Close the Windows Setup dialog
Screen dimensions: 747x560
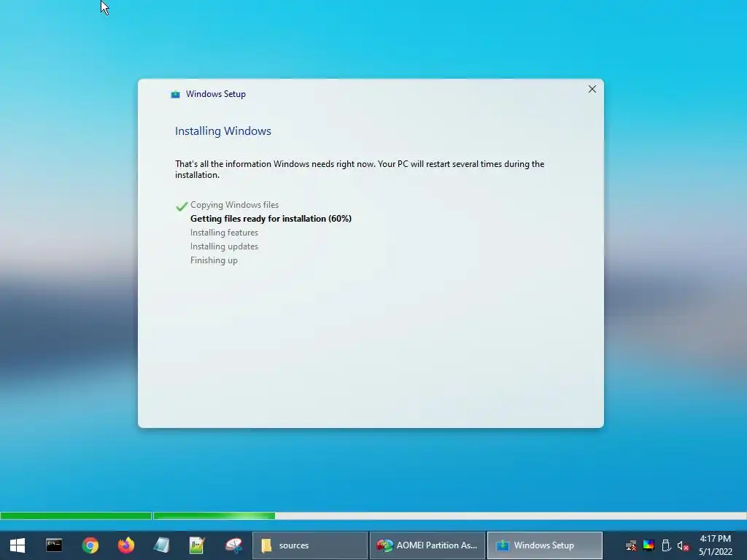click(x=592, y=89)
